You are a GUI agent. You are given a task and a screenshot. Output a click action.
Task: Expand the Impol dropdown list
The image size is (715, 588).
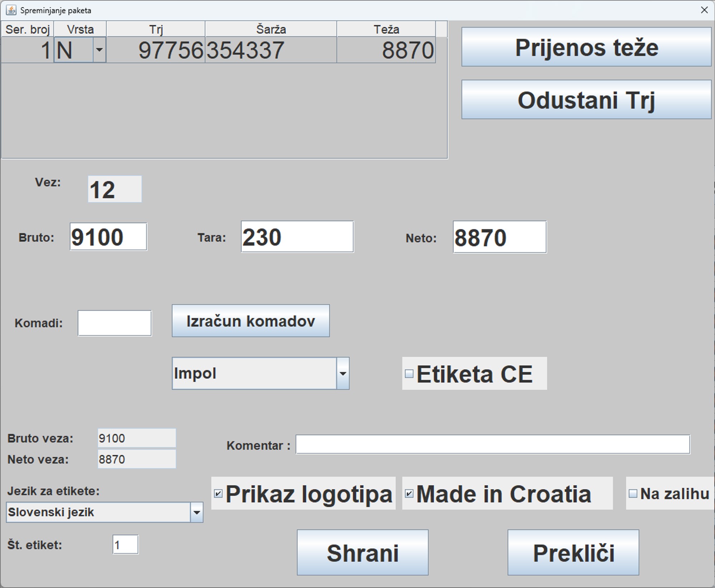pyautogui.click(x=343, y=373)
